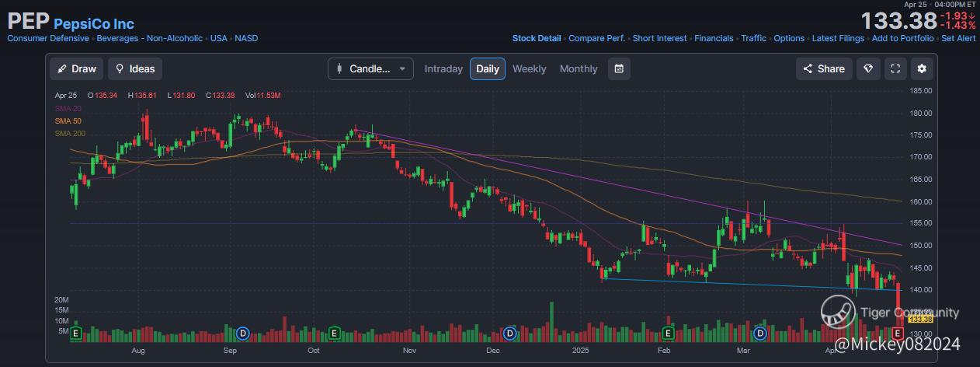The image size is (980, 367).
Task: Open the calendar date range picker
Action: [x=619, y=68]
